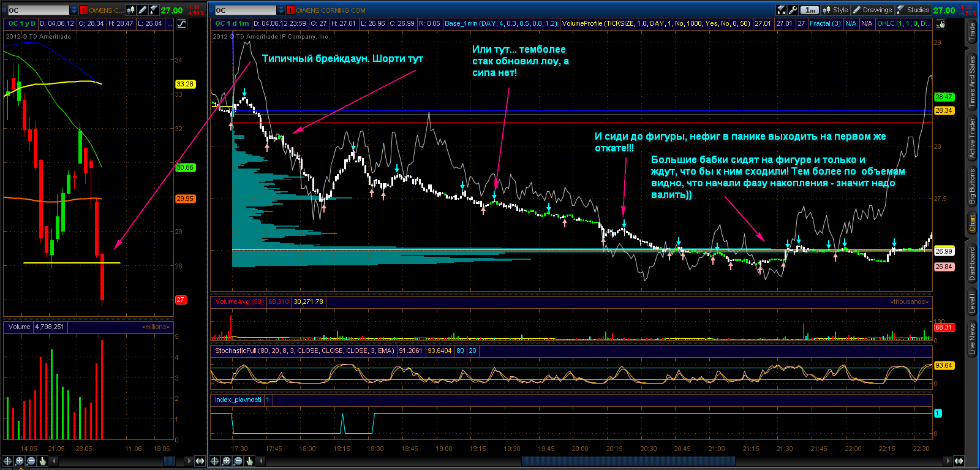Expand the symbol dropdown in main chart

point(281,10)
